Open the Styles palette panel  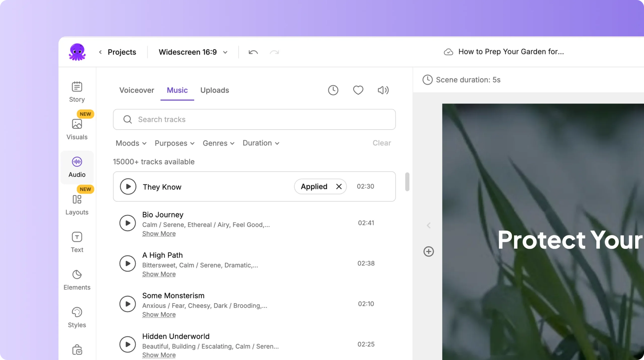(77, 317)
